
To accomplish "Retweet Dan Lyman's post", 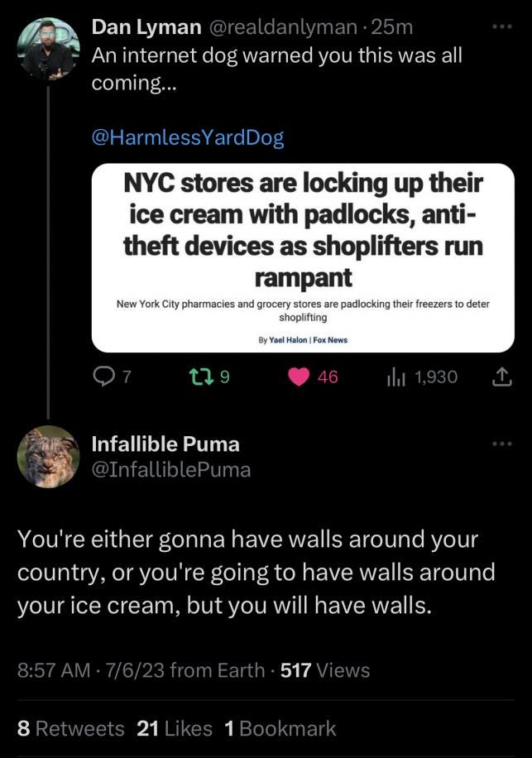I will pos(200,377).
